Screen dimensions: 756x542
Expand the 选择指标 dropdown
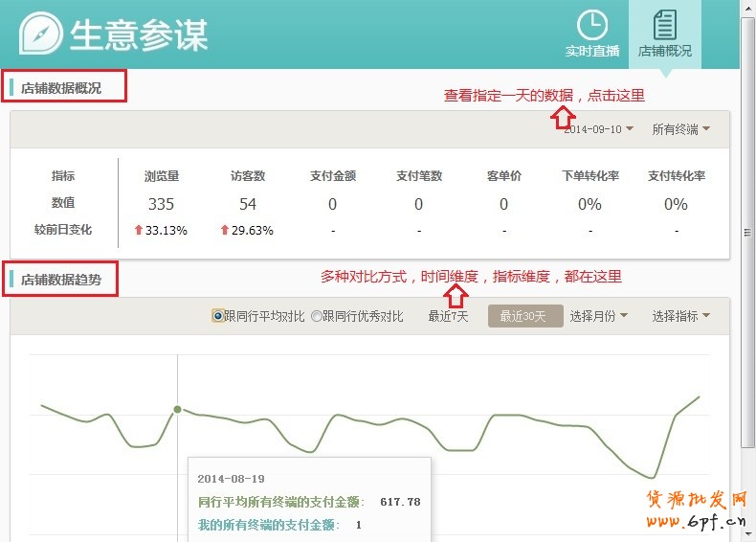coord(680,316)
